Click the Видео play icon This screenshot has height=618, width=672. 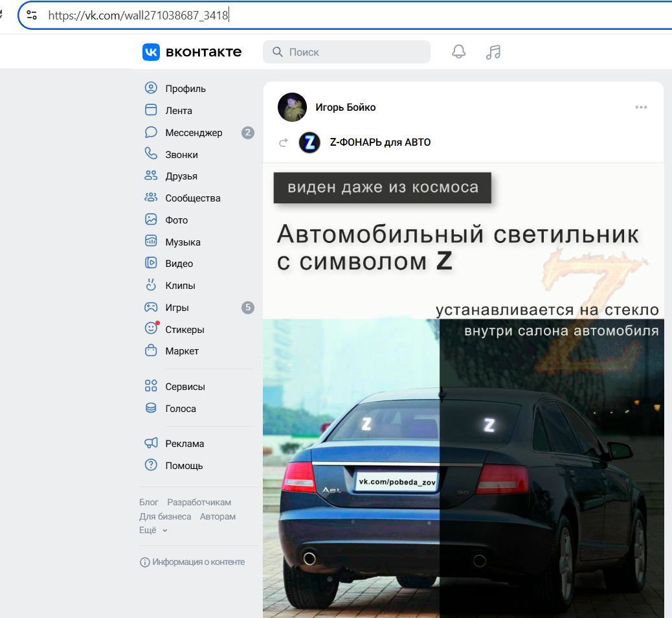pos(151,263)
